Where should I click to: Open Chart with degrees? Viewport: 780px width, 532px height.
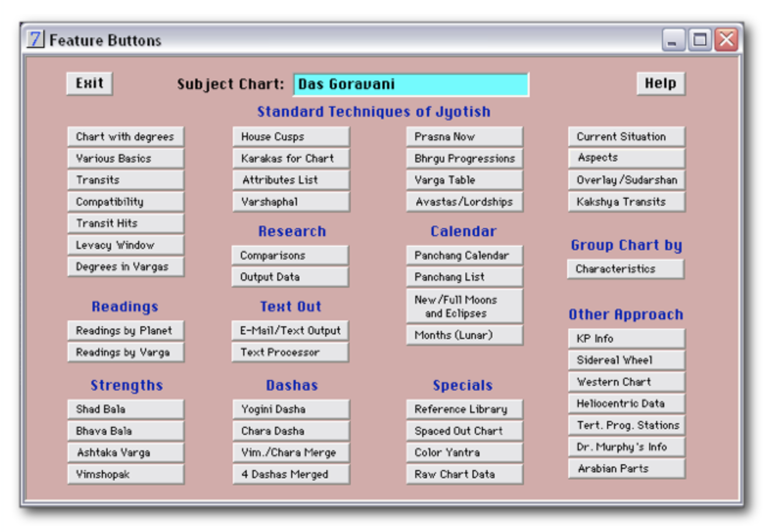[x=125, y=137]
